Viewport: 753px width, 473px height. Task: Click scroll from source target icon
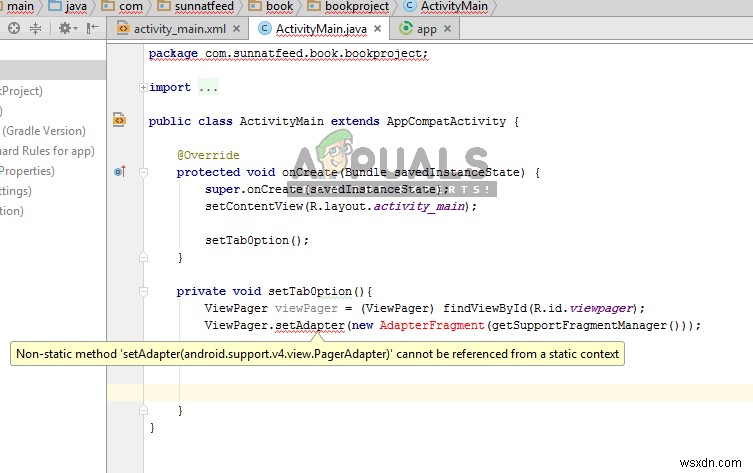click(x=14, y=28)
